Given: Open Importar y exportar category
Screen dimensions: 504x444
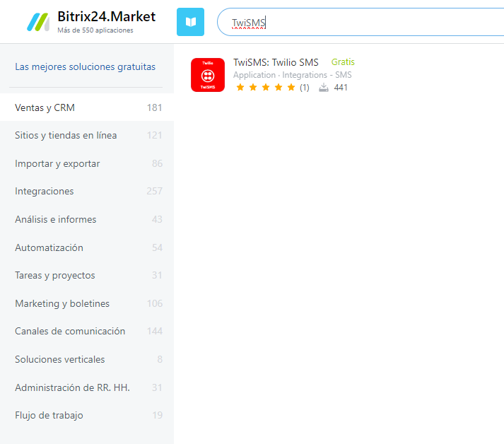Looking at the screenshot, I should pyautogui.click(x=57, y=163).
